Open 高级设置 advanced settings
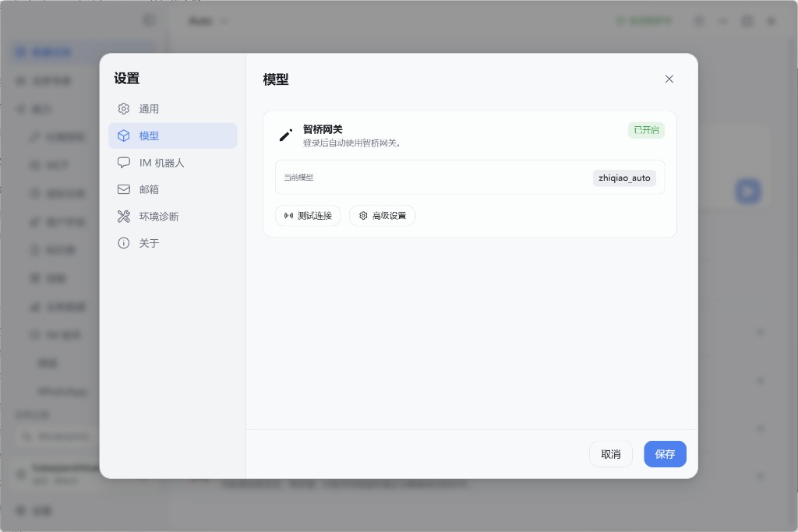798x532 pixels. (x=382, y=216)
